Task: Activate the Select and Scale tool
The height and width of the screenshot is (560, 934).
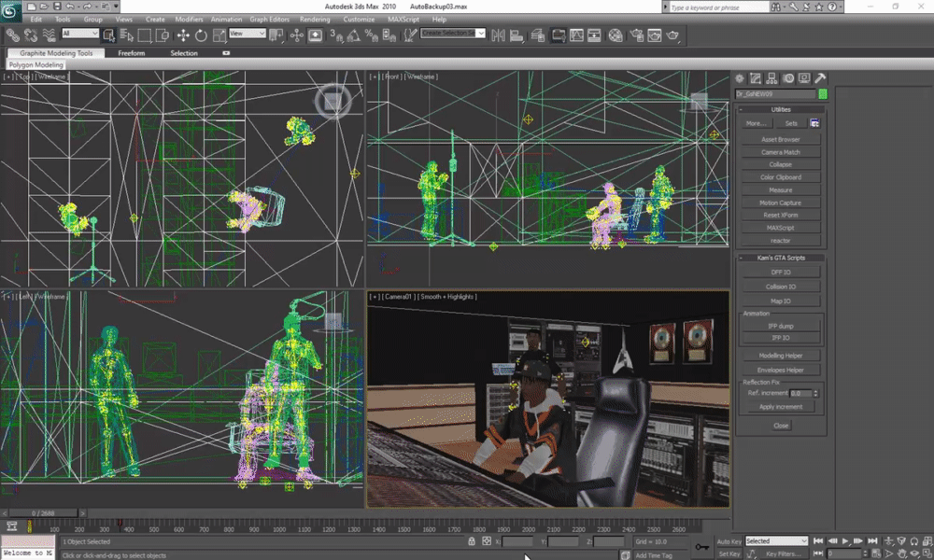Action: [x=219, y=35]
